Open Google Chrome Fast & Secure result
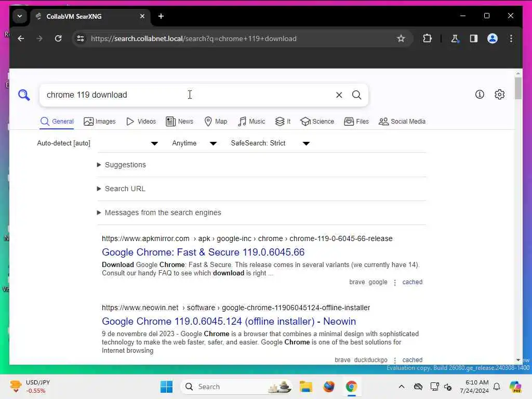Screen dimensions: 532x399 pyautogui.click(x=203, y=252)
